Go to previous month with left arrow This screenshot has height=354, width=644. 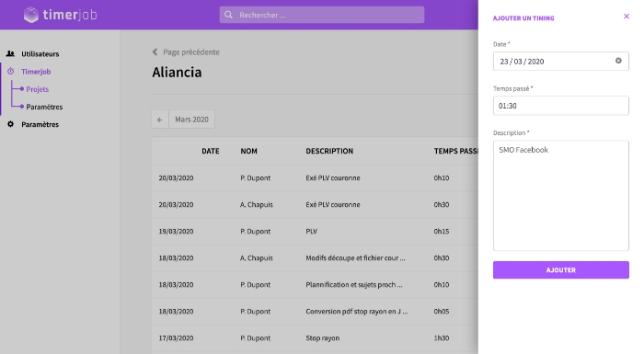[x=160, y=120]
